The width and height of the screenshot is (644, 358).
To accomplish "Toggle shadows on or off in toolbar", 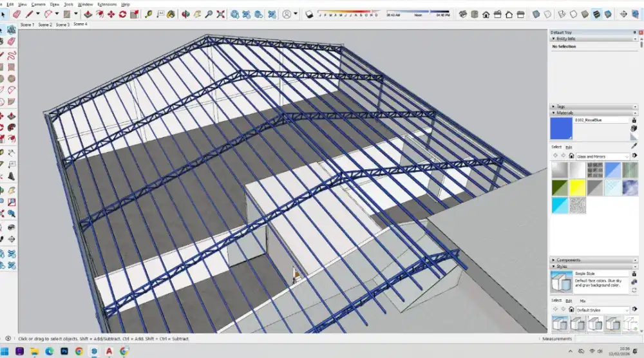I will [309, 14].
